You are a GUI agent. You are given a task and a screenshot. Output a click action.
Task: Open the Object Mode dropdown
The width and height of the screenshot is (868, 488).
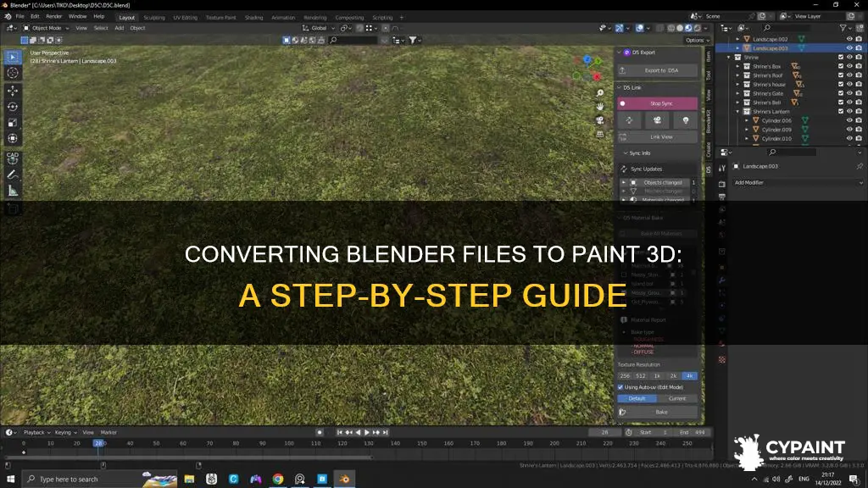click(46, 28)
